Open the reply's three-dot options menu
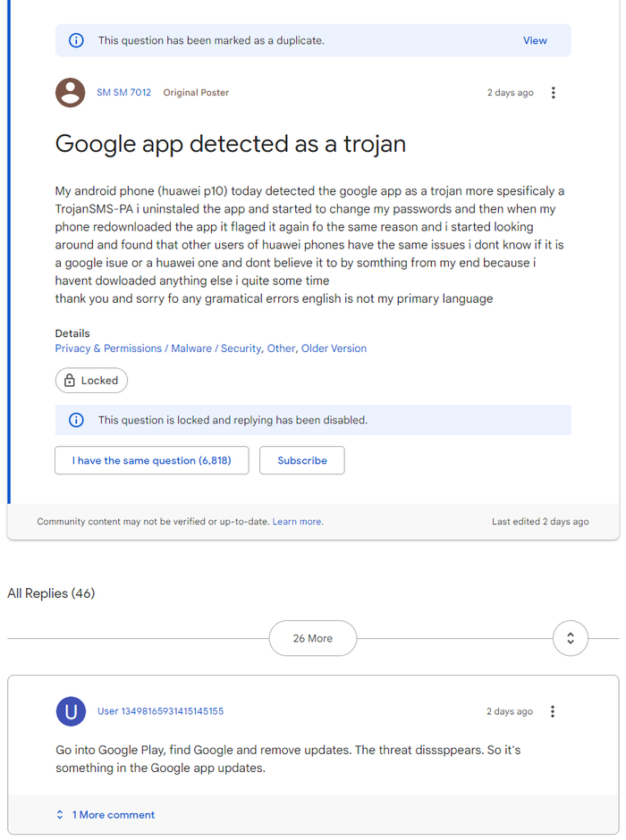 coord(553,711)
